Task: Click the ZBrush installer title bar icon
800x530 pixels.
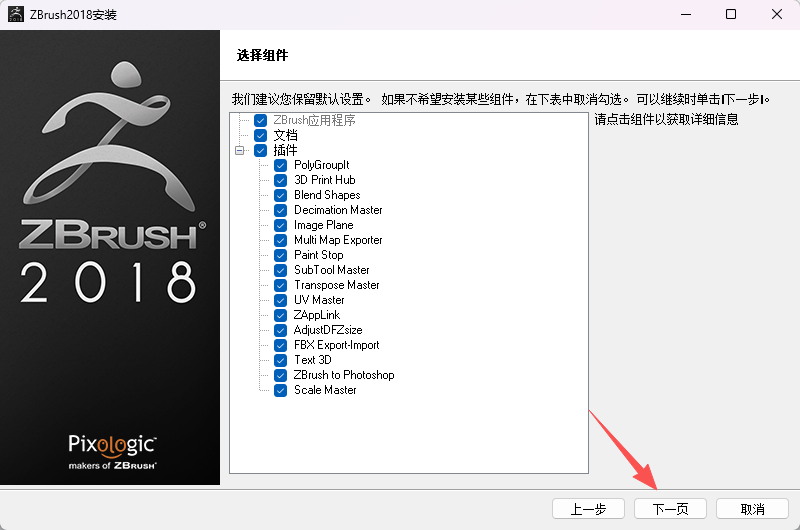Action: [16, 14]
